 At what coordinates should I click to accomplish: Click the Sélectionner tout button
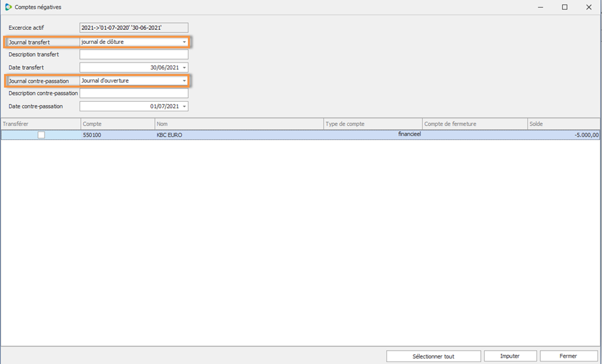tap(433, 356)
